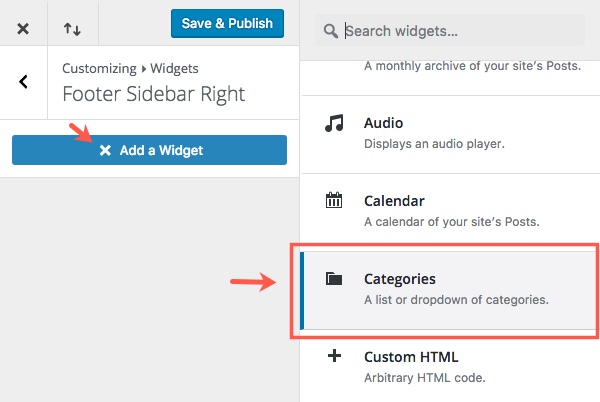Click the Custom HTML plus icon
Screen dimensions: 600x402
(334, 357)
